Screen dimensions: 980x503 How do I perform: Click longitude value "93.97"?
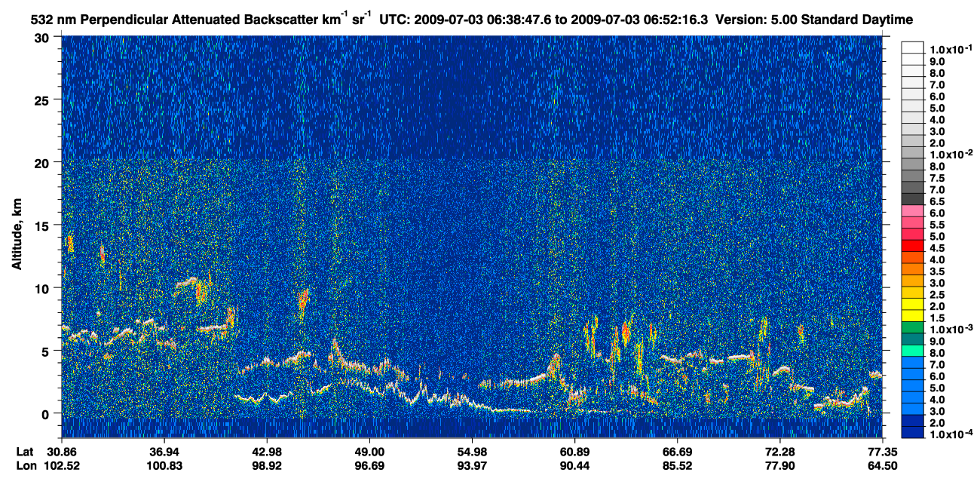[x=472, y=465]
